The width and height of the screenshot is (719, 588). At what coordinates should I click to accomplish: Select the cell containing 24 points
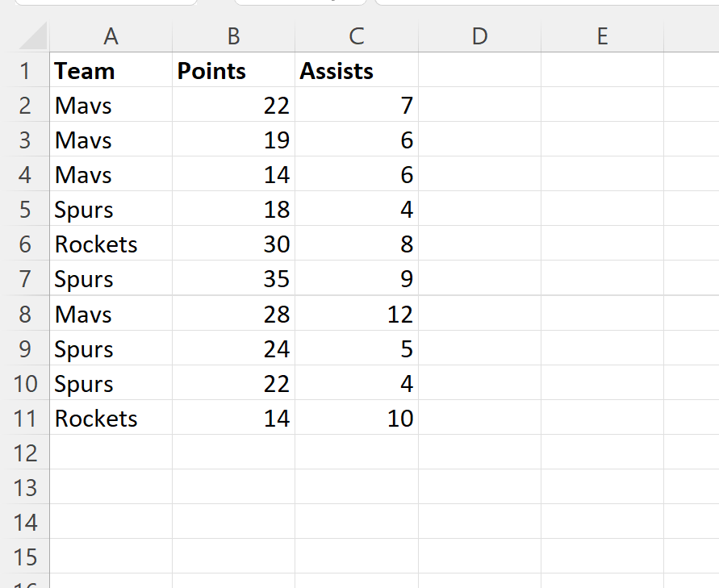click(233, 349)
